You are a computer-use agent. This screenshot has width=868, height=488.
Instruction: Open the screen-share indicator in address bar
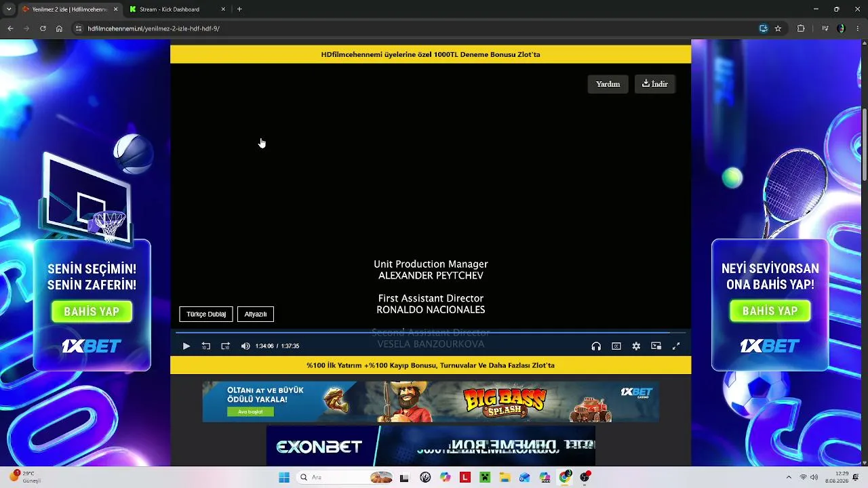[x=764, y=28]
